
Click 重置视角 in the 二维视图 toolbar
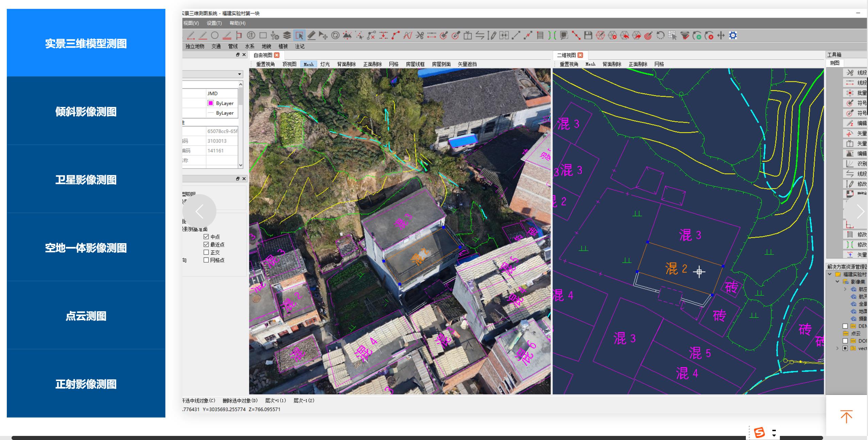(x=569, y=64)
